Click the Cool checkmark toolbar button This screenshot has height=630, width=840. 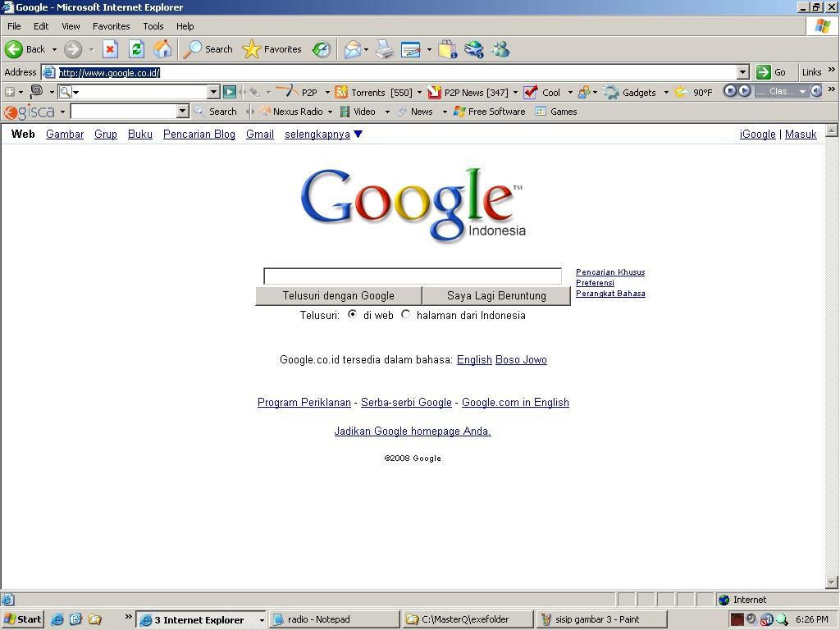click(542, 92)
